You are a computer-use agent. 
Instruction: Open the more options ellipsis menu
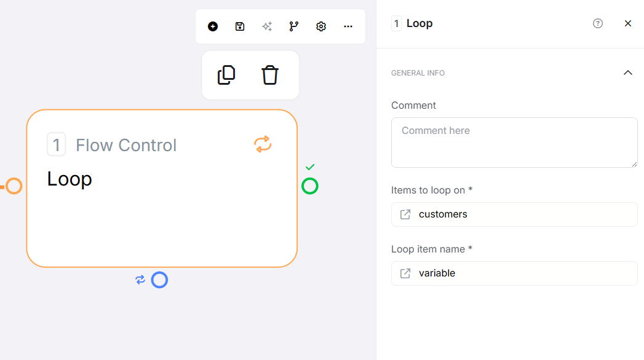348,26
